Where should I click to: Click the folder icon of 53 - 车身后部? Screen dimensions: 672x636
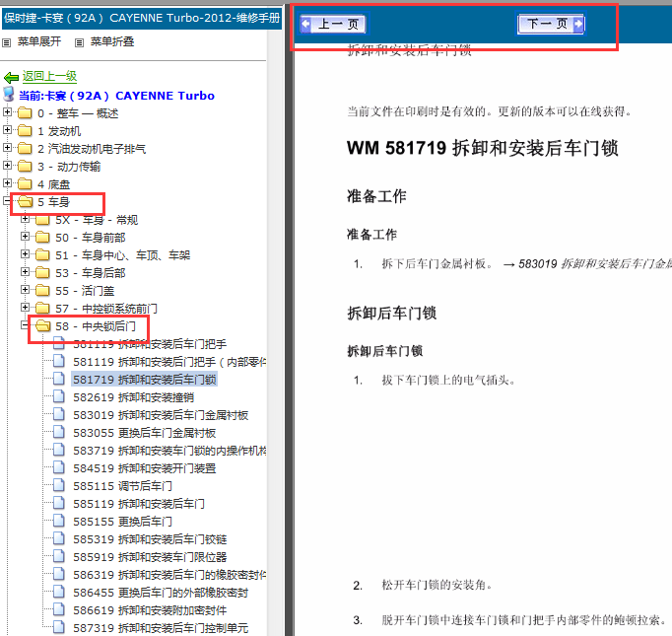[x=42, y=273]
